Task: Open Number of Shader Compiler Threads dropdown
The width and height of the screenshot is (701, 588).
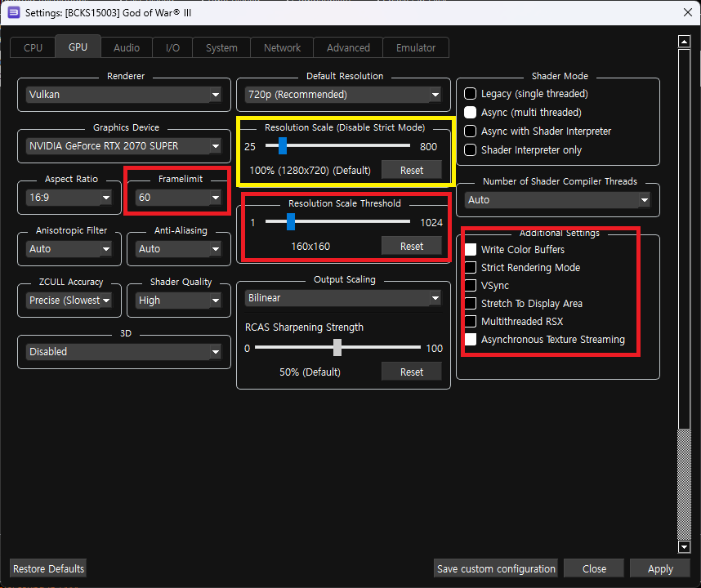Action: (x=557, y=200)
